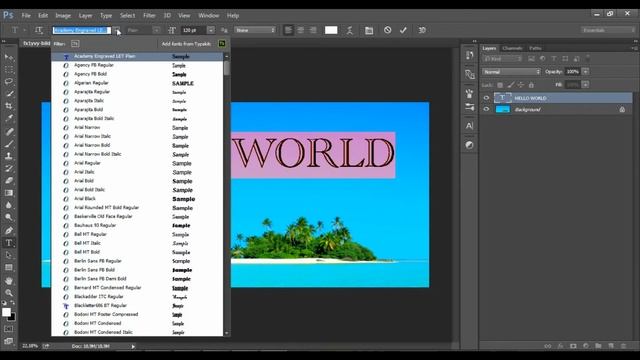Open the text color swatch
Image resolution: width=640 pixels, height=360 pixels.
pyautogui.click(x=331, y=30)
